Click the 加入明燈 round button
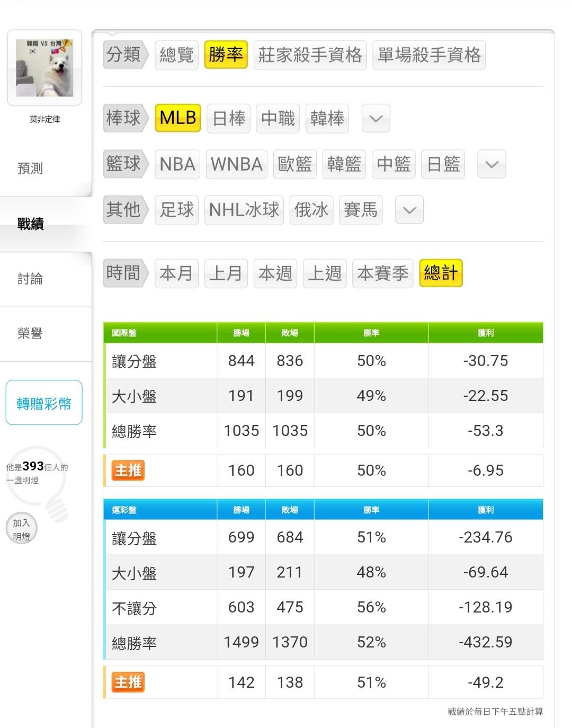 tap(22, 529)
